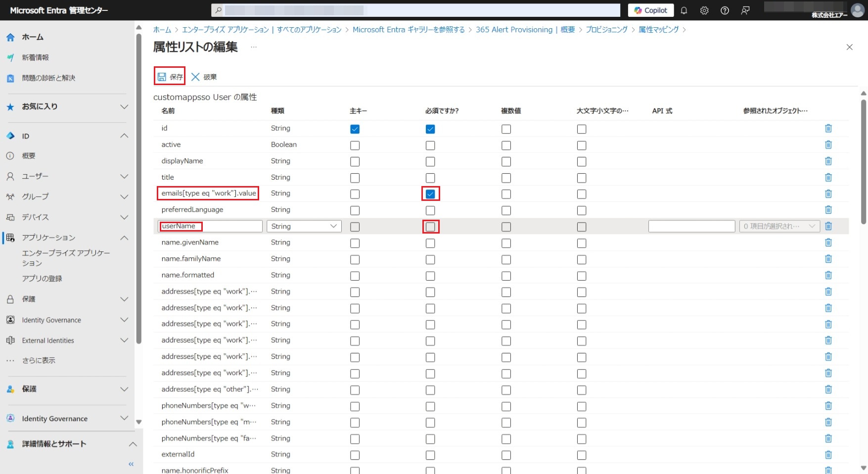Open the Copilot button
The width and height of the screenshot is (868, 474).
(650, 10)
